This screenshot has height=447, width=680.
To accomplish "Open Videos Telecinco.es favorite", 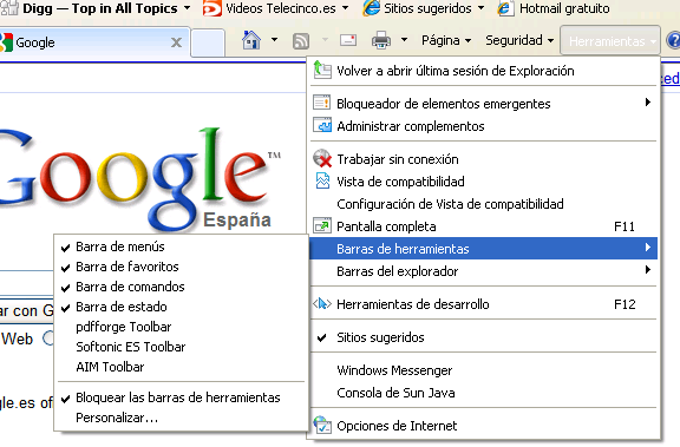I will (x=275, y=8).
